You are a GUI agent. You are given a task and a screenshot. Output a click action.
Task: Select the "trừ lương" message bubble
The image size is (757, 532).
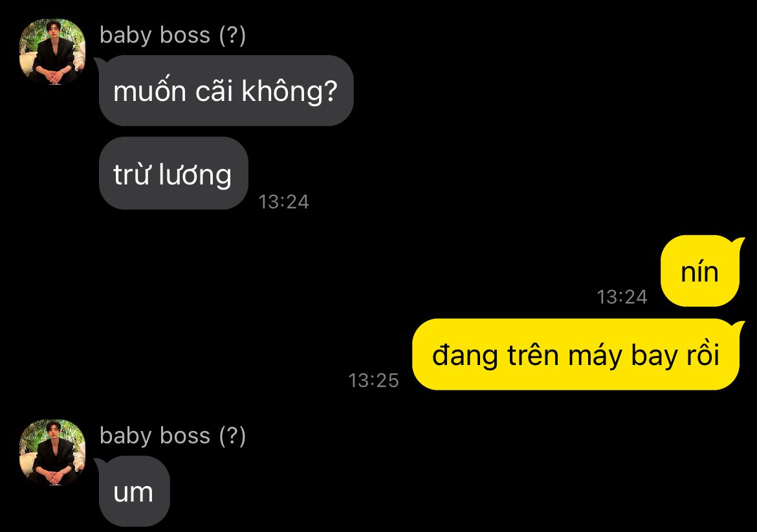[173, 173]
